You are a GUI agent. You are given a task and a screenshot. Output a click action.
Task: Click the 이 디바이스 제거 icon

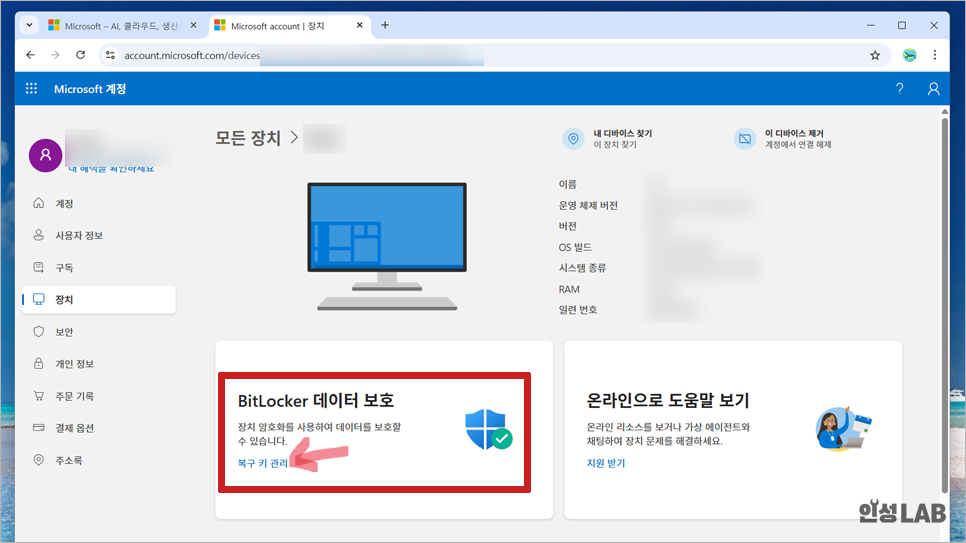coord(745,139)
